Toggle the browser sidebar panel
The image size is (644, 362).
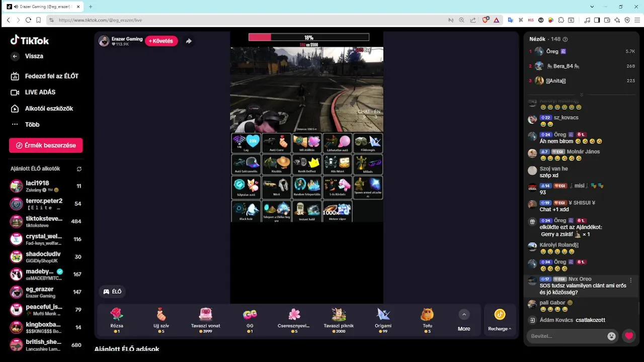coord(597,20)
